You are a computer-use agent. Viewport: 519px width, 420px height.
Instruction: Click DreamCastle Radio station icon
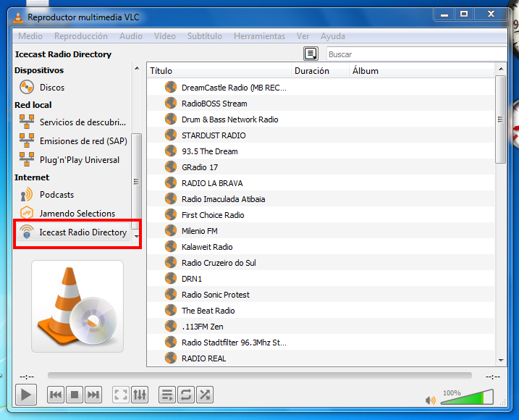pyautogui.click(x=171, y=88)
